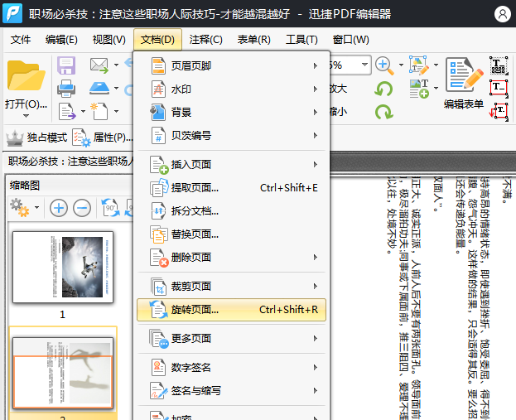Image resolution: width=516 pixels, height=420 pixels.
Task: Click the edit content pencil icon
Action: click(x=419, y=65)
